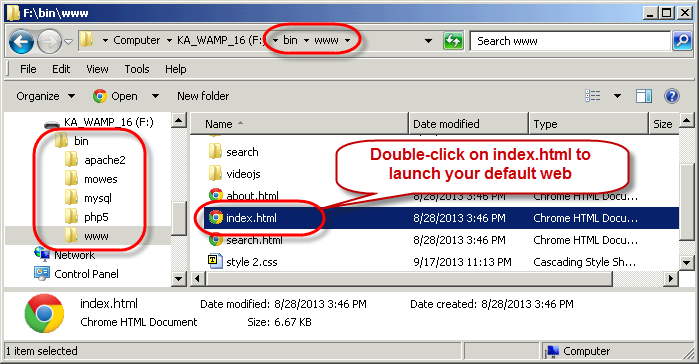699x364 pixels.
Task: Change view using the view icon
Action: click(x=592, y=96)
